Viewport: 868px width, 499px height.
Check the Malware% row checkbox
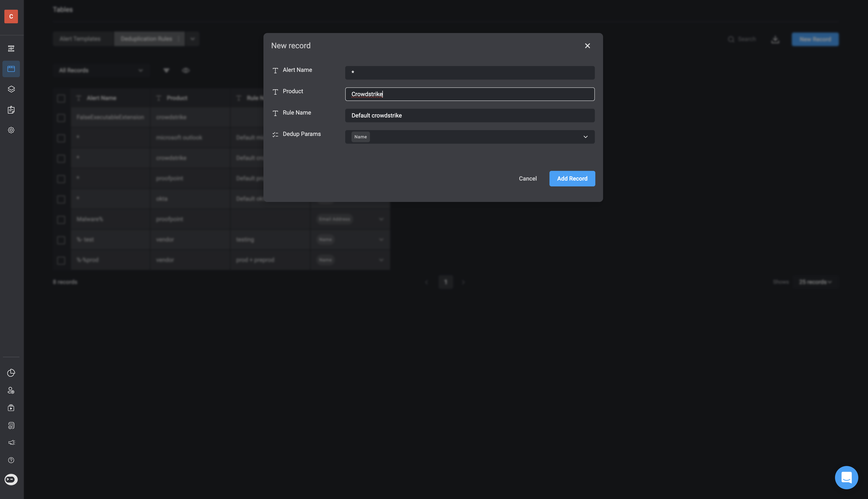(x=61, y=220)
